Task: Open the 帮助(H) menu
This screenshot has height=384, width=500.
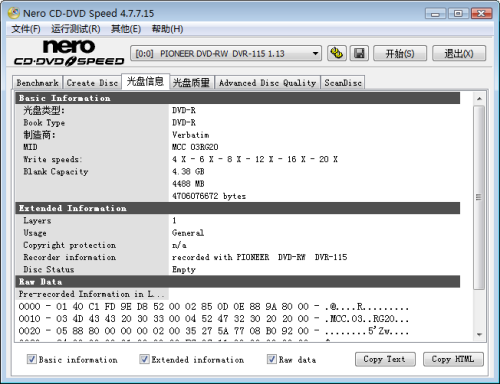Action: pos(167,29)
